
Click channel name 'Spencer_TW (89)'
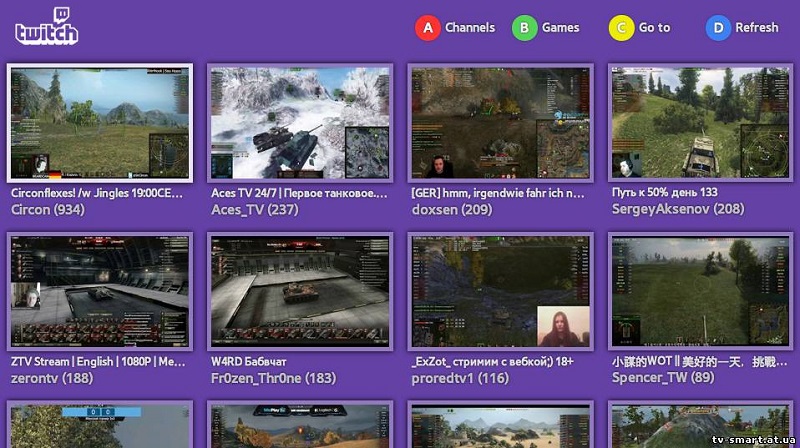[663, 378]
